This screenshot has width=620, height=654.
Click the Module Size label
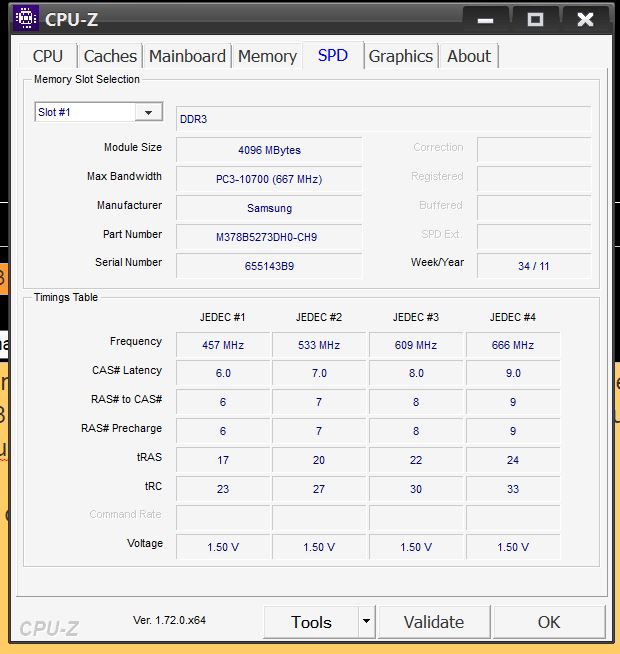pos(133,147)
